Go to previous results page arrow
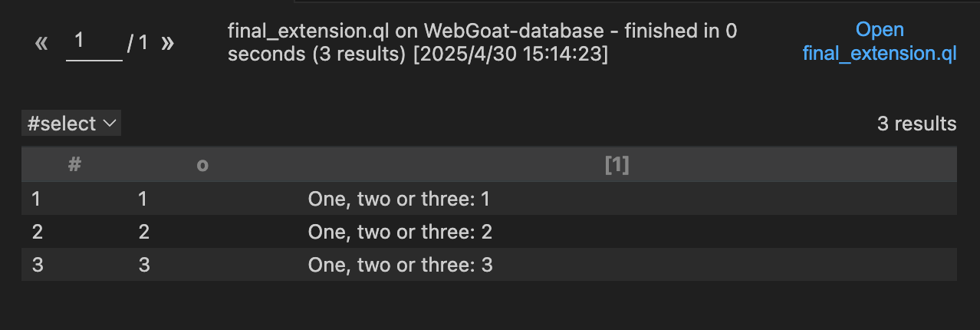The height and width of the screenshot is (330, 980). click(41, 43)
